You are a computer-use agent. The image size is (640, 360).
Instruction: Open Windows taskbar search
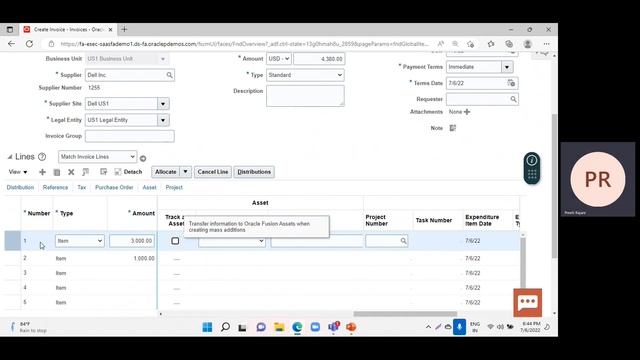click(225, 327)
